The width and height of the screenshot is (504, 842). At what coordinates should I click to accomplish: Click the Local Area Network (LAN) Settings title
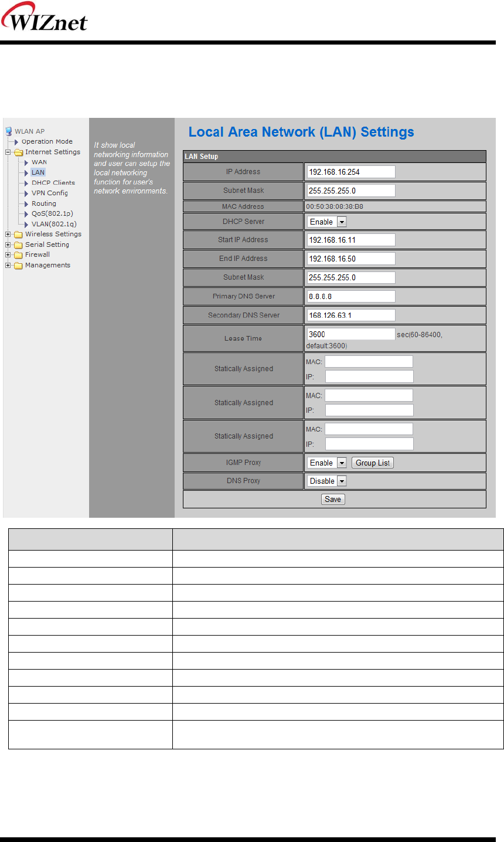pos(301,132)
